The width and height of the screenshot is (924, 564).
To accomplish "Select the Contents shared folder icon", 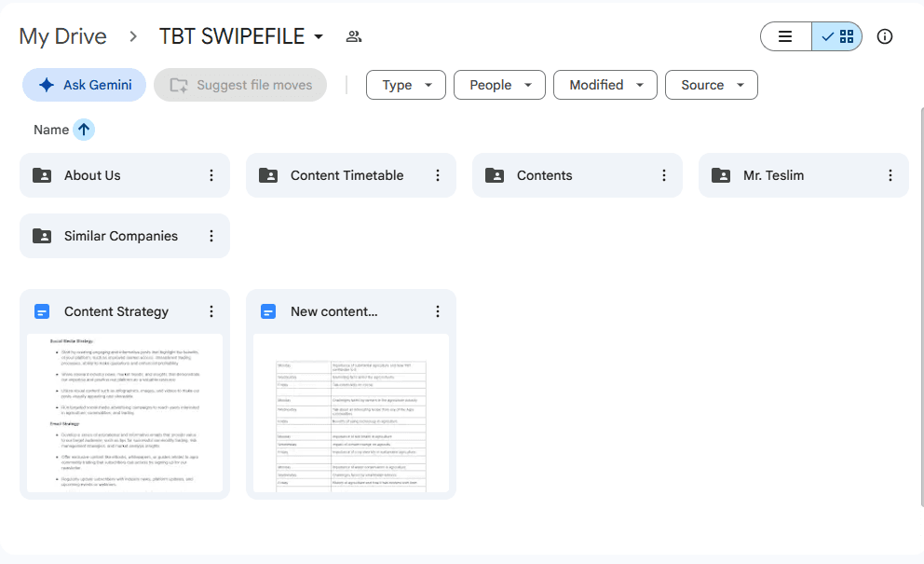I will tap(495, 175).
